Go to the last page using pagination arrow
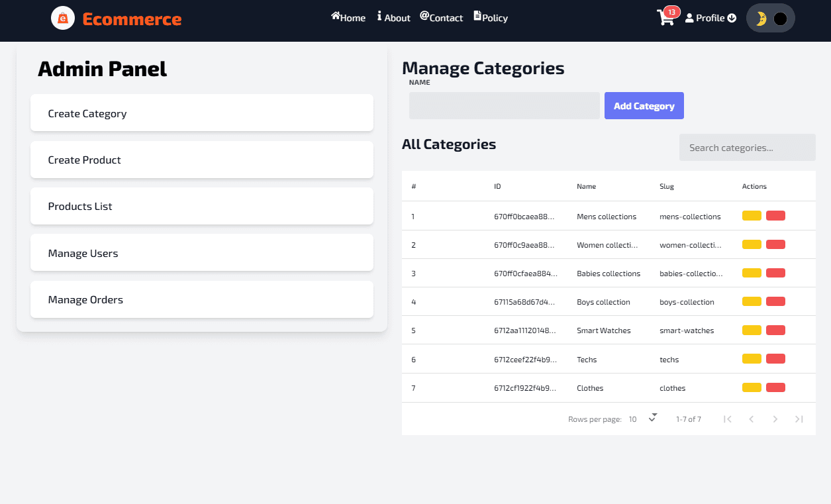The image size is (831, 504). [x=799, y=419]
